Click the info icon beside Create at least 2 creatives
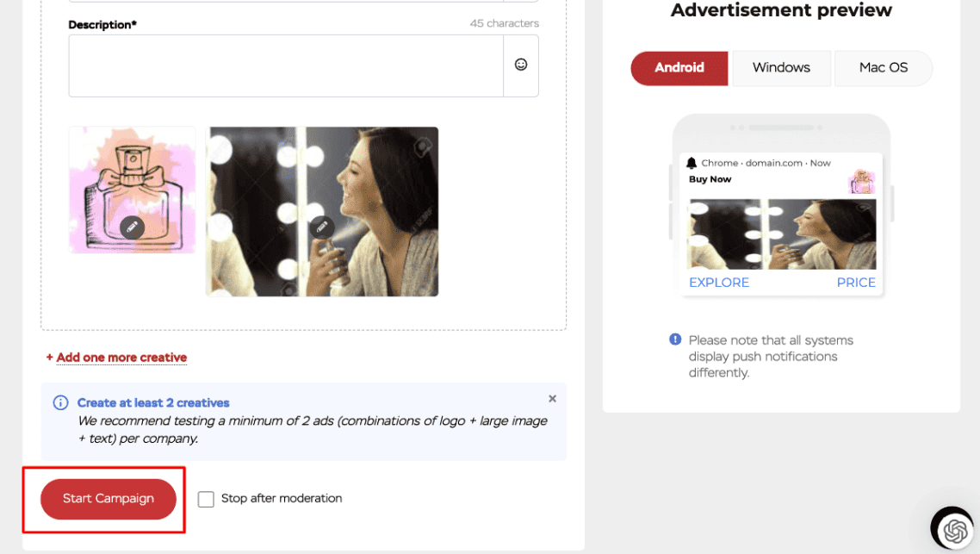The height and width of the screenshot is (554, 980). [60, 403]
